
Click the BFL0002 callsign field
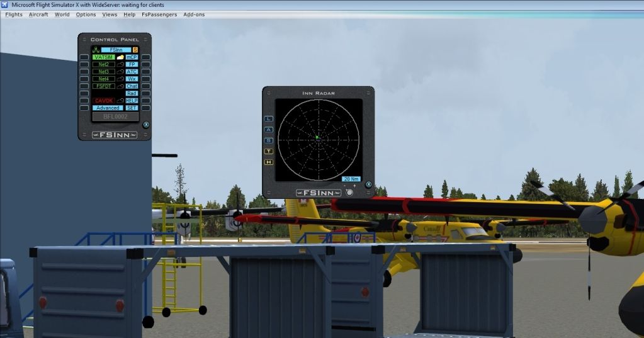(x=115, y=116)
